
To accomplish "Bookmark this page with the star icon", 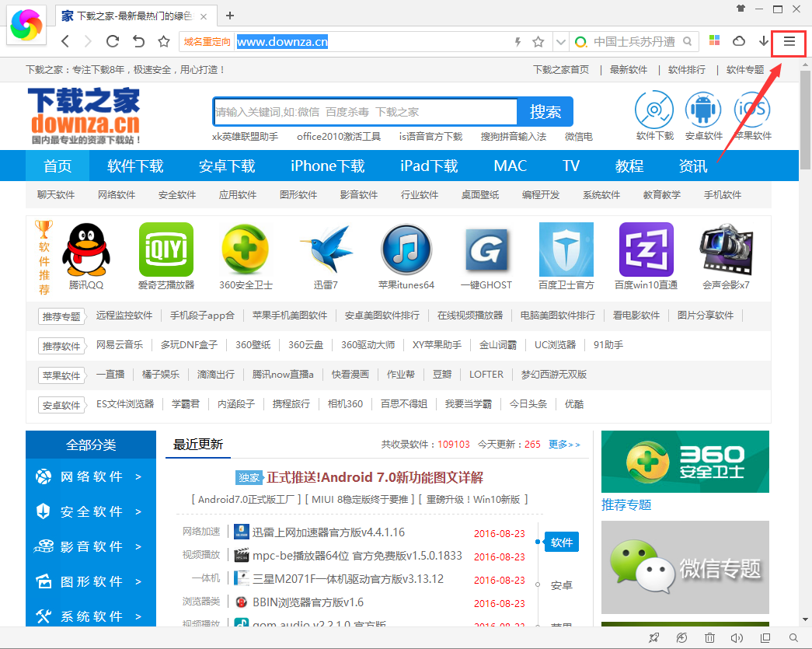I will (x=538, y=42).
